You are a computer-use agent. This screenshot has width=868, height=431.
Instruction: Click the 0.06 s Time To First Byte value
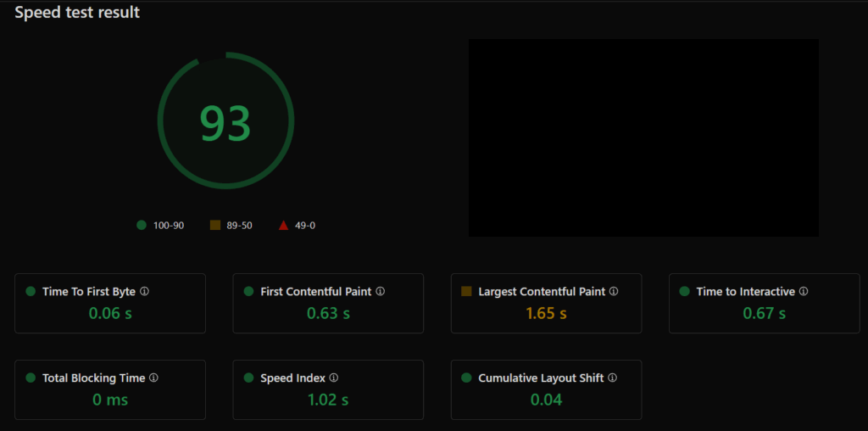(x=110, y=313)
